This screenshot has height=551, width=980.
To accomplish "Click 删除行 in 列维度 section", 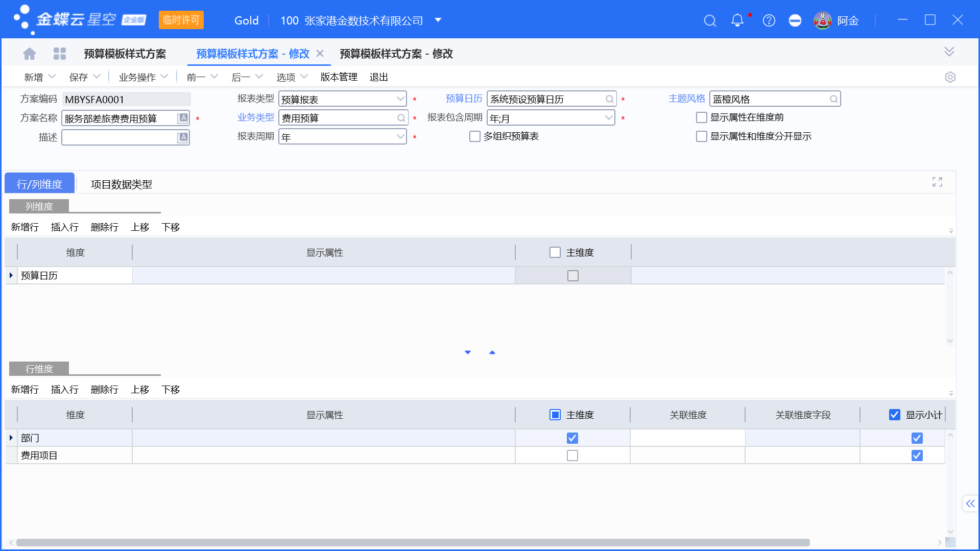I will tap(105, 227).
